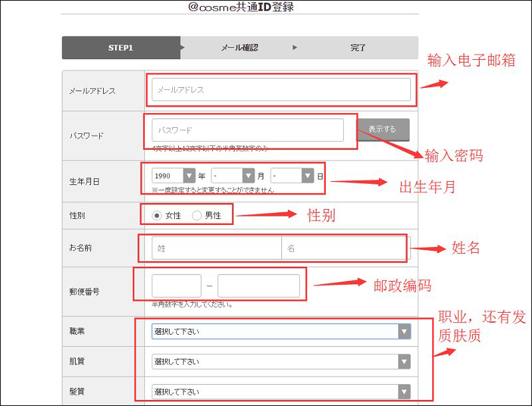The width and height of the screenshot is (532, 406).
Task: Open the 髪質 hair type dropdown
Action: (281, 391)
